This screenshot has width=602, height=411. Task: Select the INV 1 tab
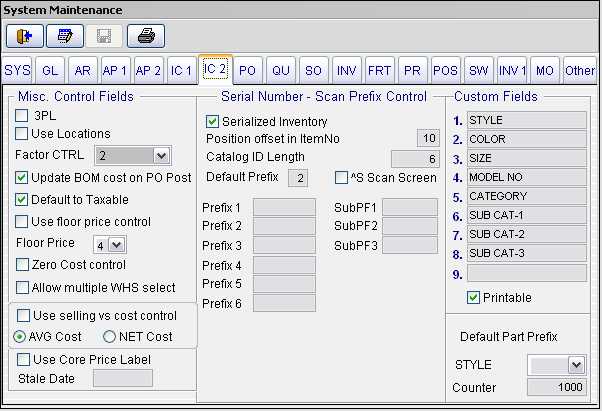click(512, 71)
